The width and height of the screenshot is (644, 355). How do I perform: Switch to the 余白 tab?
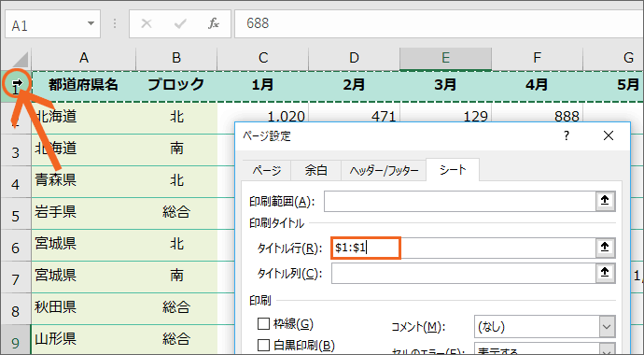pyautogui.click(x=315, y=170)
